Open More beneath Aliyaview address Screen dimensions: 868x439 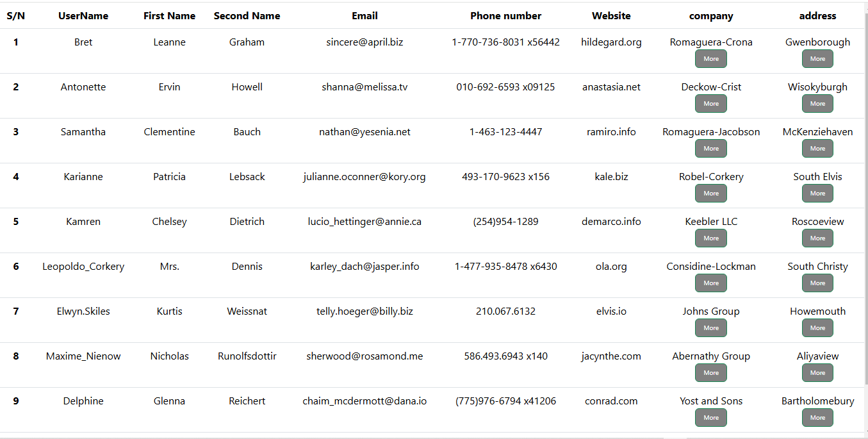pyautogui.click(x=817, y=373)
